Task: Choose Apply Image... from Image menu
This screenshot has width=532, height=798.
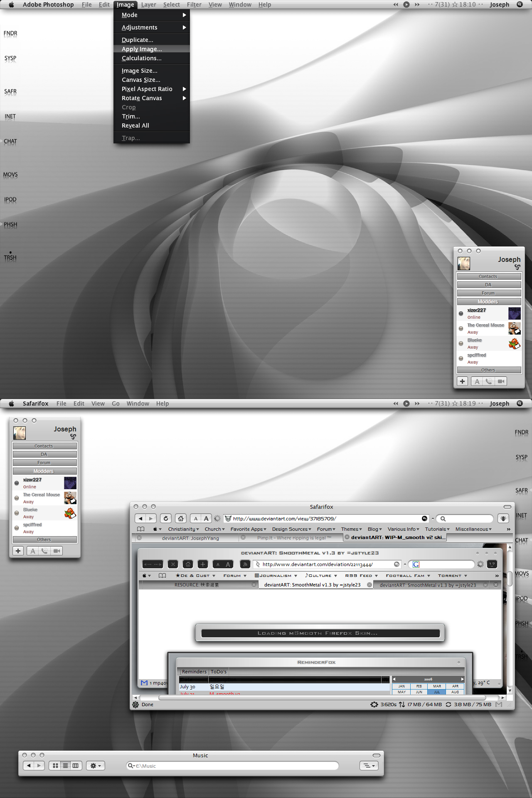Action: click(x=152, y=49)
